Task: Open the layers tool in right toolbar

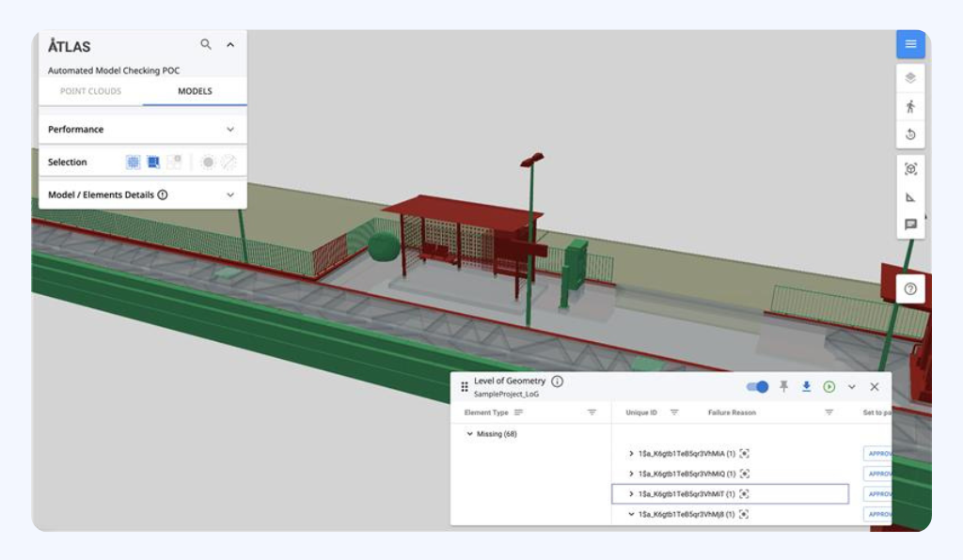Action: point(909,78)
